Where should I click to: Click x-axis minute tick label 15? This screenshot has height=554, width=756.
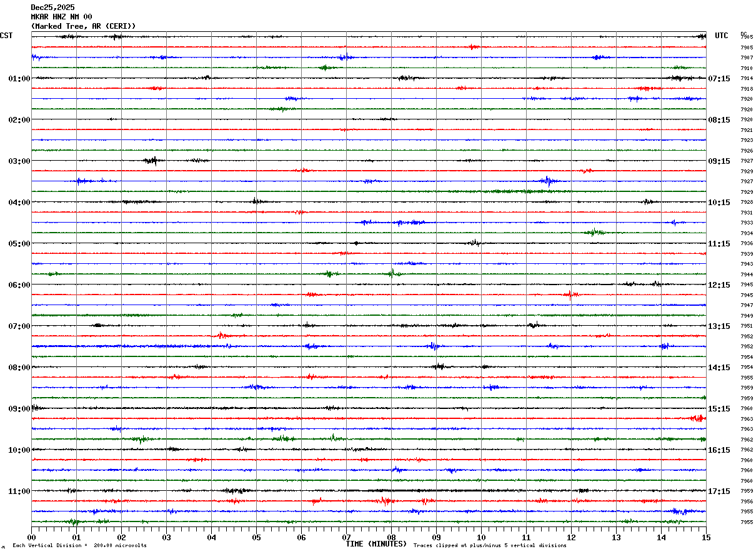[706, 537]
